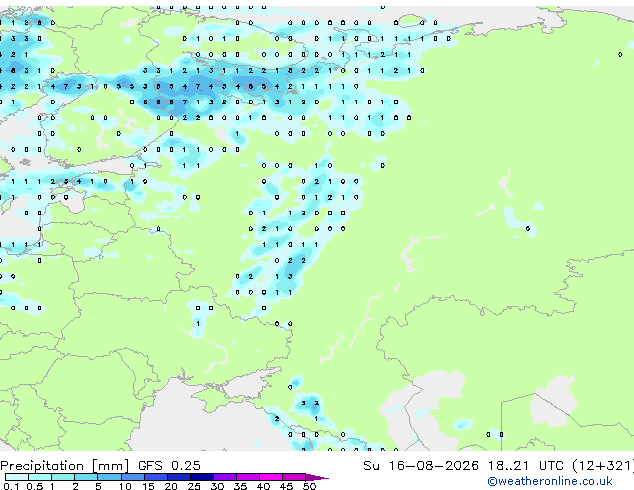Click the 'GFS 0.25' model label

point(169,466)
